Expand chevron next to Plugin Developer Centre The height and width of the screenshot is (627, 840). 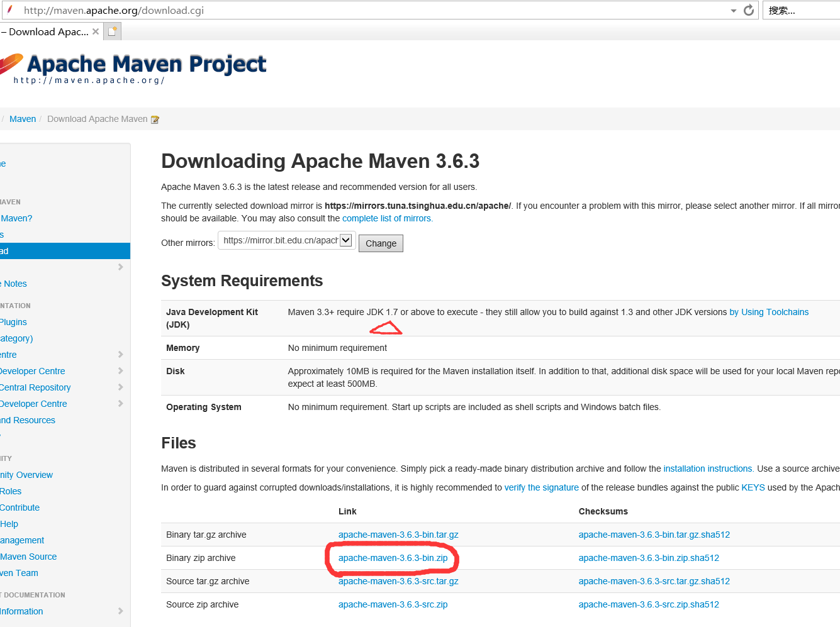click(x=120, y=371)
